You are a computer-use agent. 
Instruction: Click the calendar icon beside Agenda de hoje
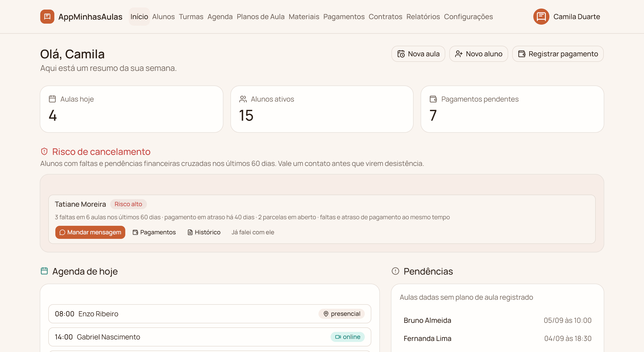pyautogui.click(x=44, y=271)
